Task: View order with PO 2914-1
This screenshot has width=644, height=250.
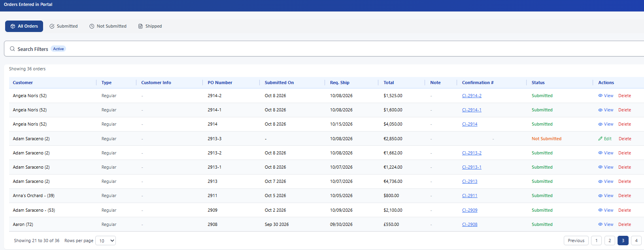Action: (x=606, y=110)
